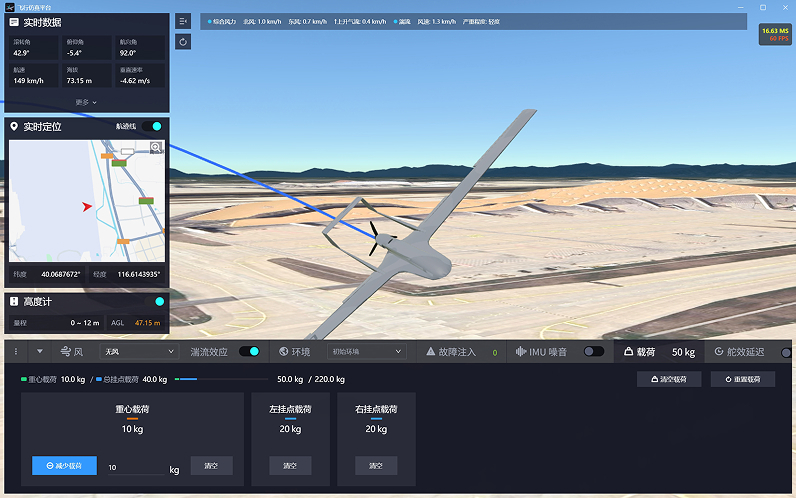The height and width of the screenshot is (498, 796).
Task: Click the vertical speed value -4.62 m/s
Action: [135, 81]
